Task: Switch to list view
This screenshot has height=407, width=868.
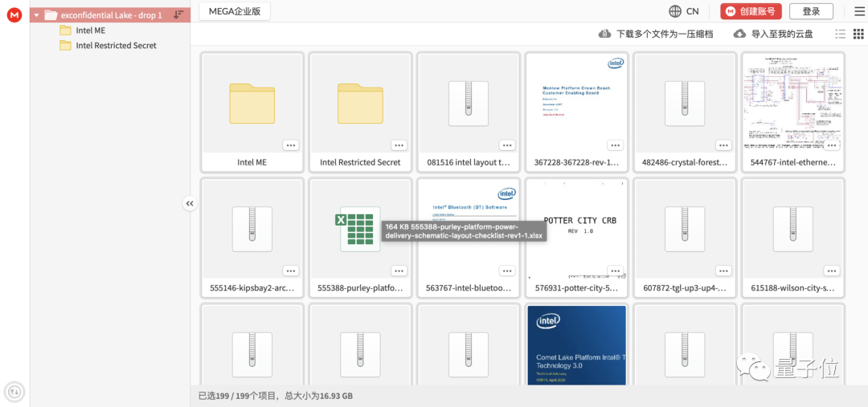Action: click(x=841, y=34)
